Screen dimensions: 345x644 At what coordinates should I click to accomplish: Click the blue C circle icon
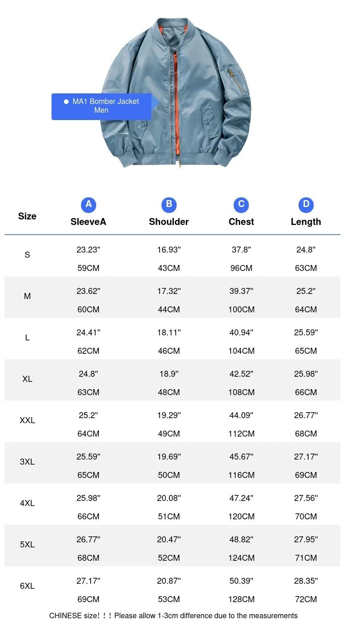tap(241, 205)
